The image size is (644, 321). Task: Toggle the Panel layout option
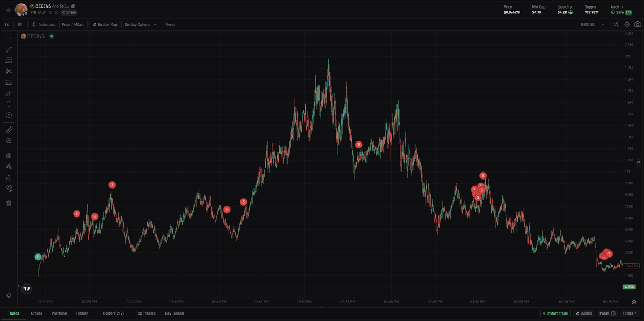click(x=608, y=313)
